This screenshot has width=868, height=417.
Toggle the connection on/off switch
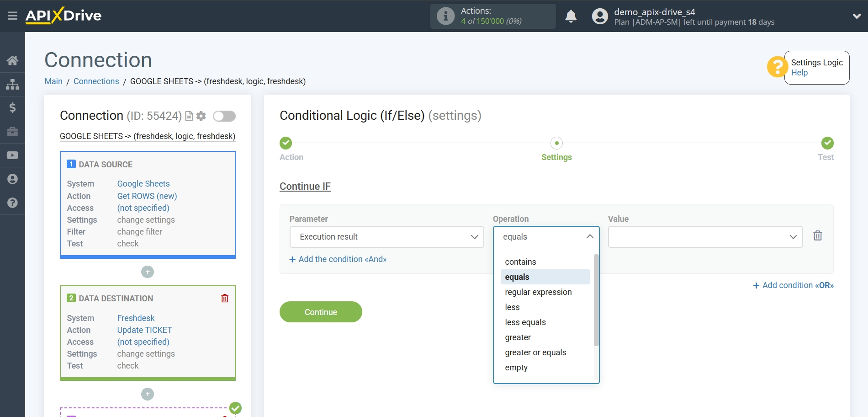coord(224,116)
